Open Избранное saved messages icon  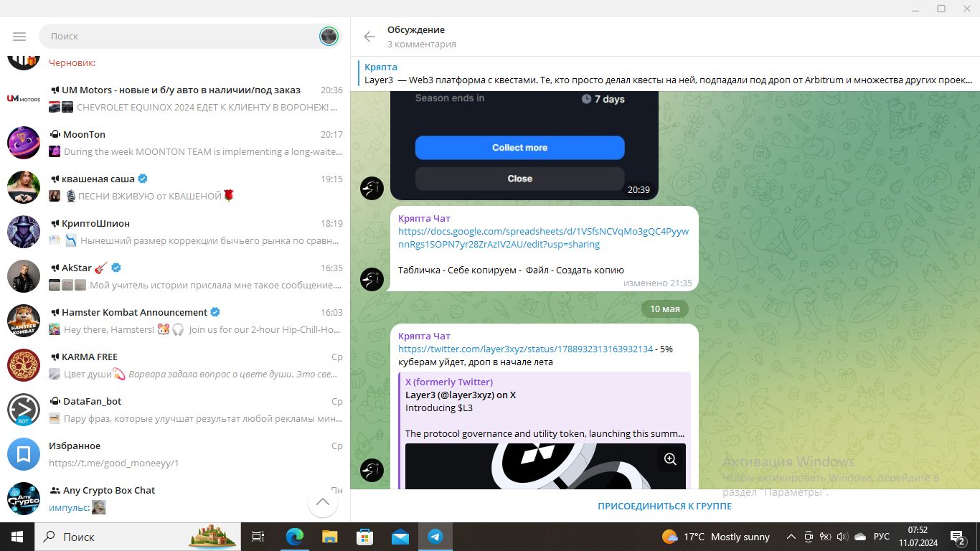(x=24, y=454)
